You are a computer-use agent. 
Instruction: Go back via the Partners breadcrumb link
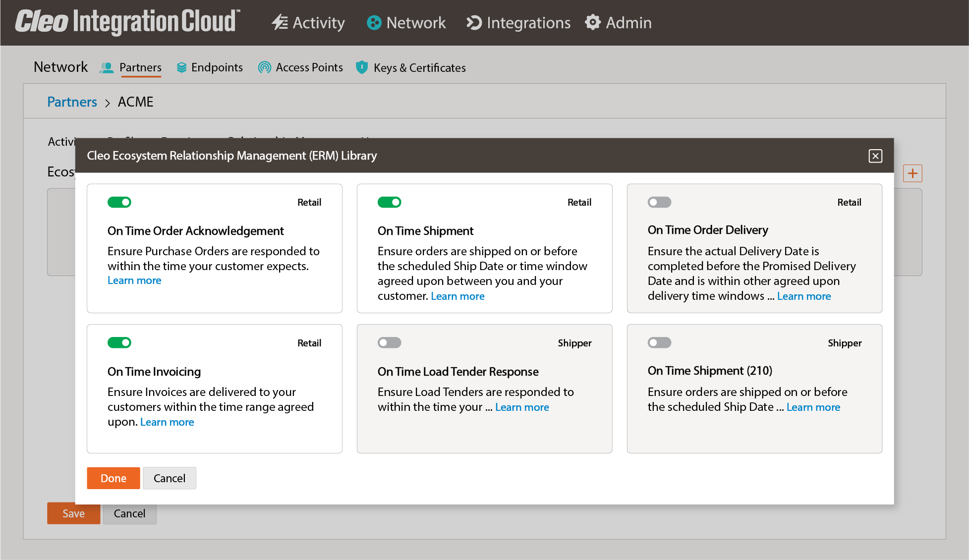(72, 102)
